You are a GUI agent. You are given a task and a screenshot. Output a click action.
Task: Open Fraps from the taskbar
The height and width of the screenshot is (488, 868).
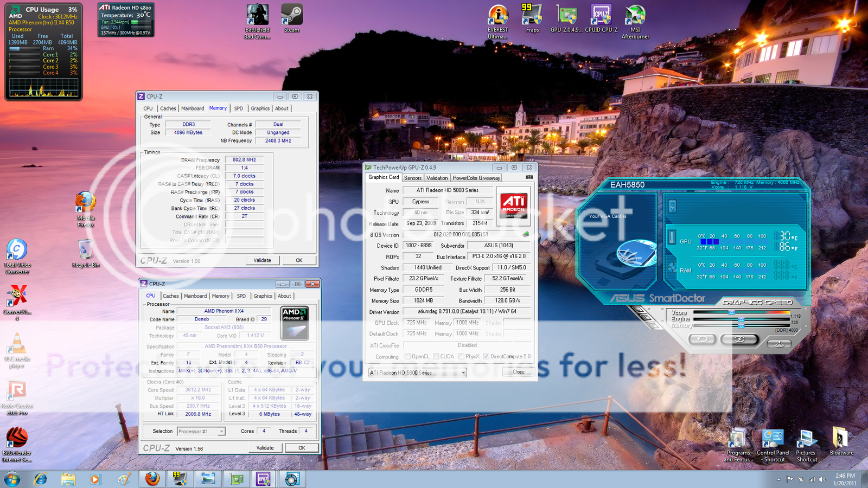click(180, 479)
